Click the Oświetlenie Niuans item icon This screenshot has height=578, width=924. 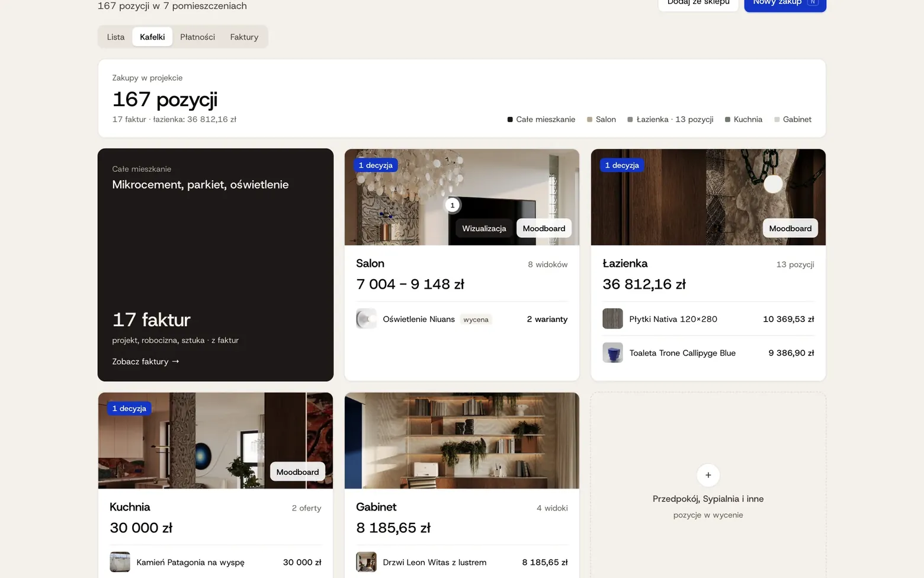[366, 319]
